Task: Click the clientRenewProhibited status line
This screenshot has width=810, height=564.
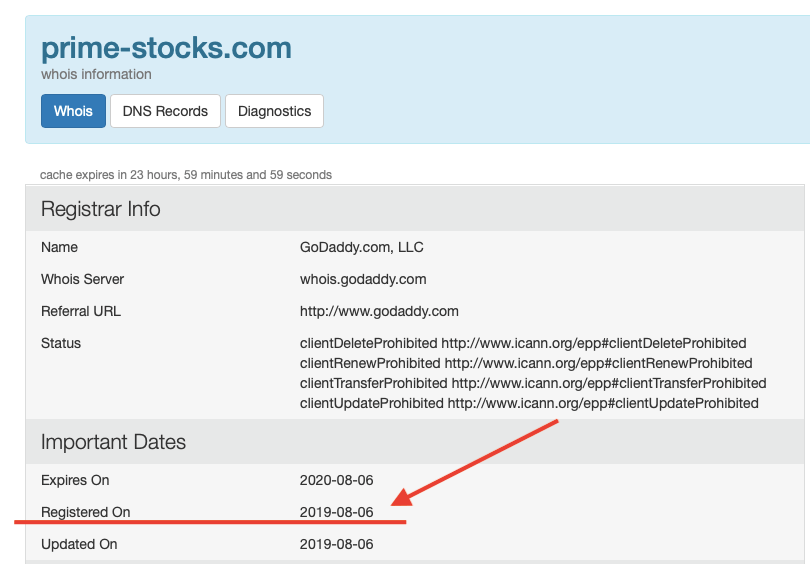Action: click(526, 363)
